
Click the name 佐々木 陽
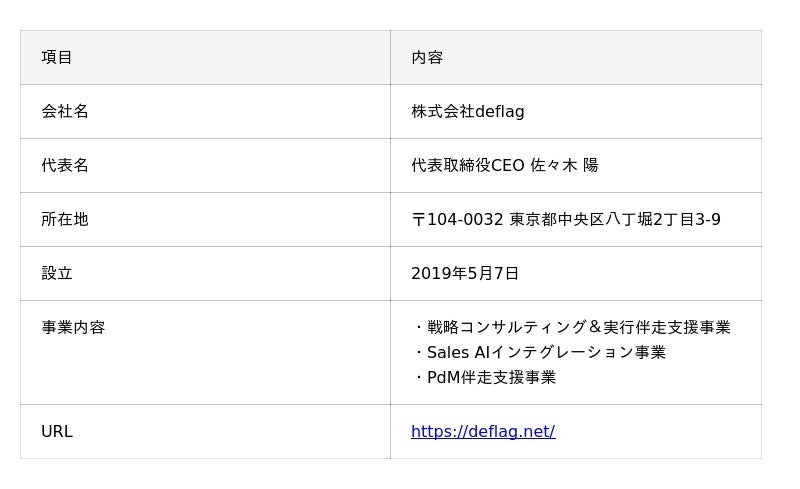tap(564, 165)
